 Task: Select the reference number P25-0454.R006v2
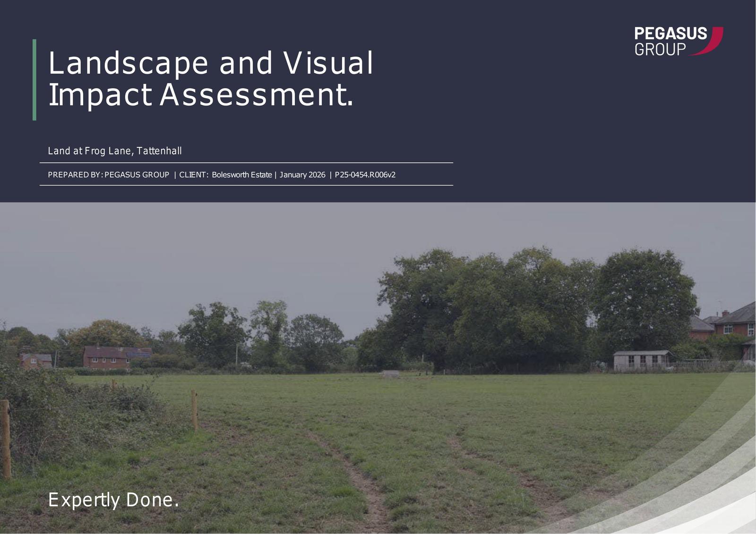[365, 175]
